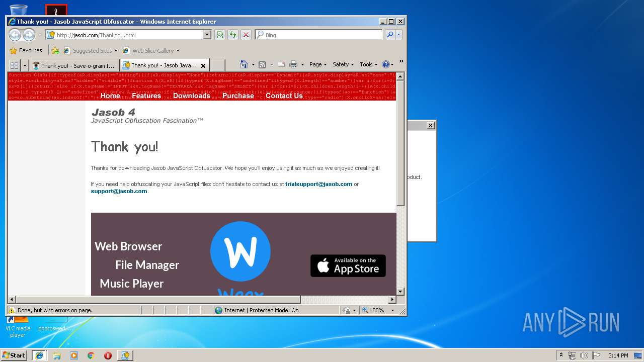Click the page vertical scroll bar's up arrow
644x362 pixels.
(400, 76)
